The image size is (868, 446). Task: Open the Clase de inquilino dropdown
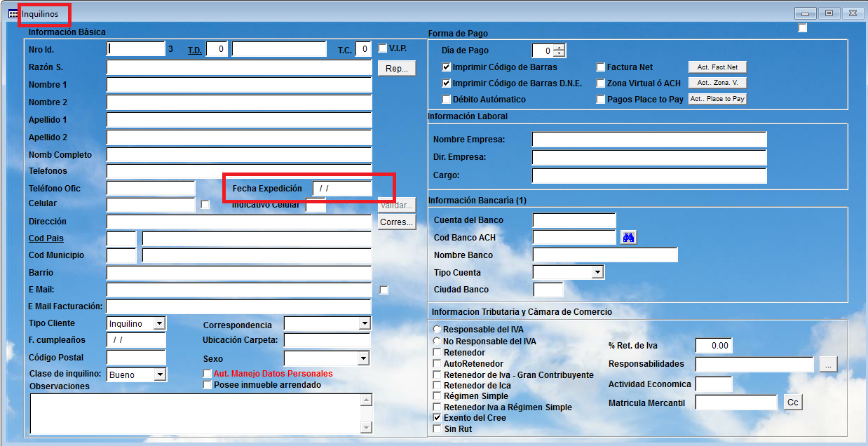point(159,375)
